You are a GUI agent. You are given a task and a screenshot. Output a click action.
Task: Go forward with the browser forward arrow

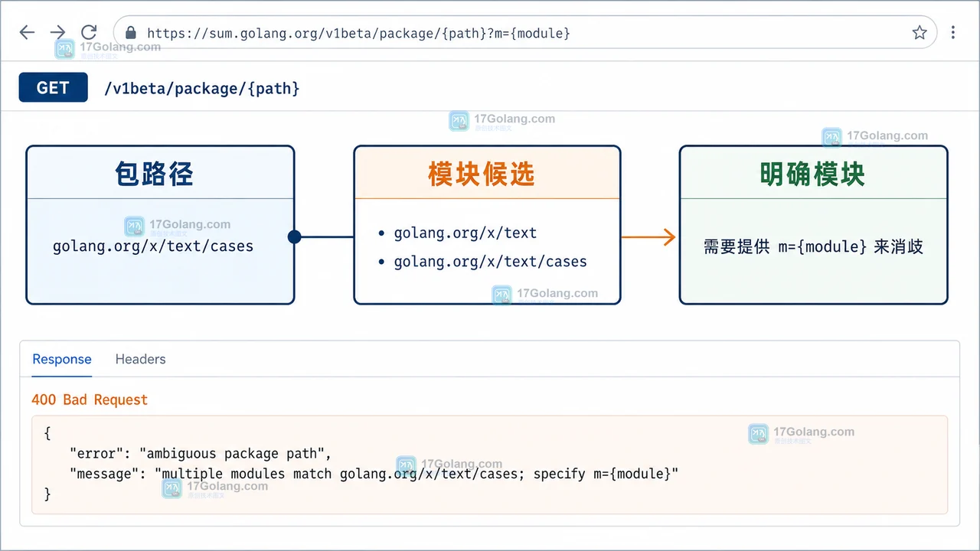57,32
